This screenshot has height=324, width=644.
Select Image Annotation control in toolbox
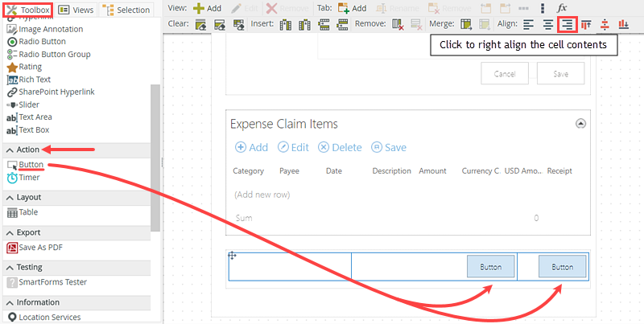(45, 29)
